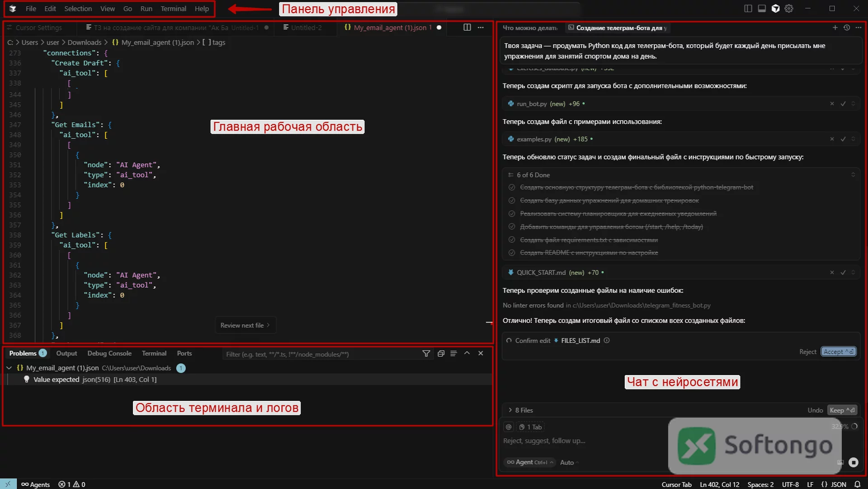Open the Terminal menu
The width and height of the screenshot is (868, 489).
coord(173,9)
